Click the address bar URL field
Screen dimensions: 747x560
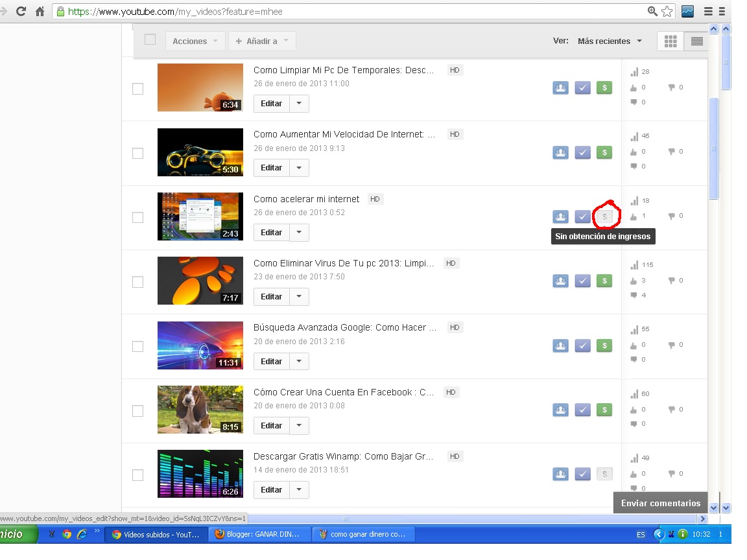tap(353, 12)
